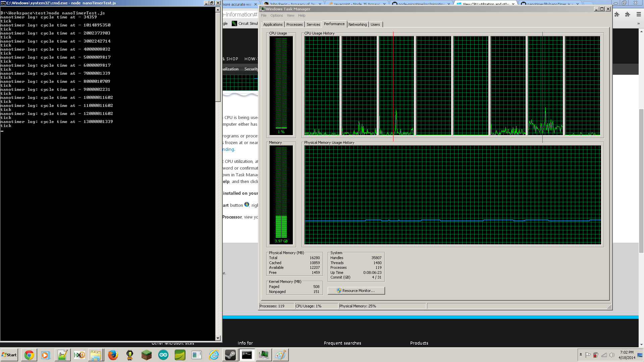Click the volume speaker tray icon
Viewport: 644px width, 362px height.
[x=612, y=355]
